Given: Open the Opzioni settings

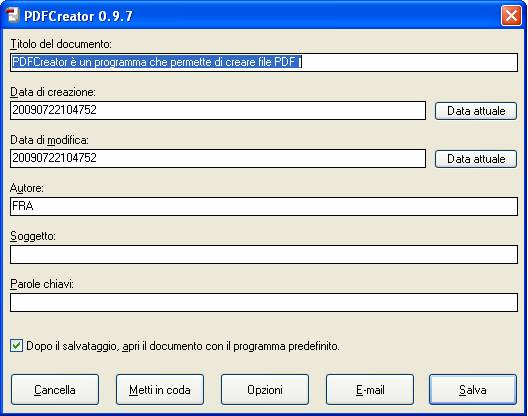Looking at the screenshot, I should pos(265,390).
